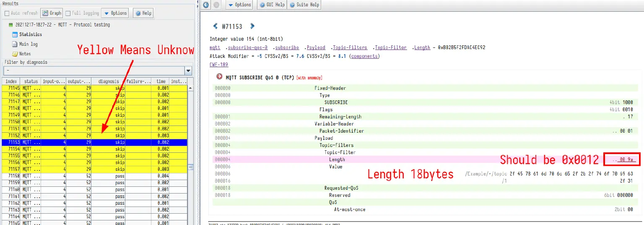Open the Statistics tree item
Image resolution: width=644 pixels, height=225 pixels.
[x=30, y=34]
